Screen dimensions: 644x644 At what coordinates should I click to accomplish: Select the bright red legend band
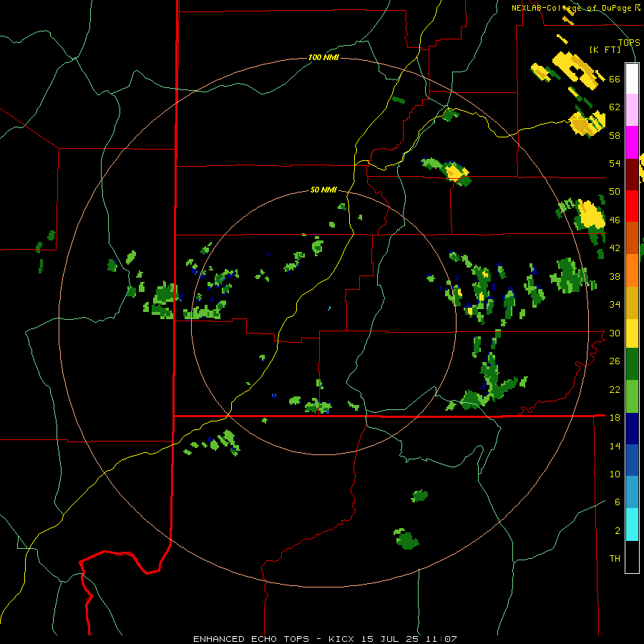click(x=632, y=206)
